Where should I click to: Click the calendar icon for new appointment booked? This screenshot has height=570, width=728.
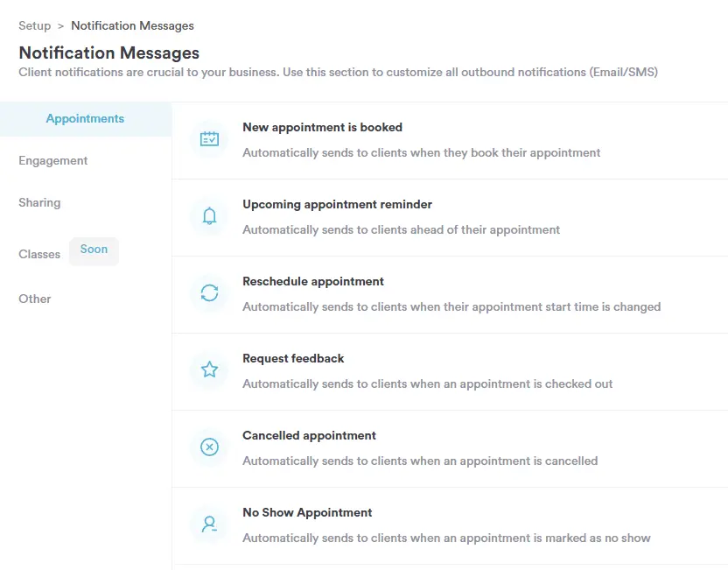click(x=208, y=138)
